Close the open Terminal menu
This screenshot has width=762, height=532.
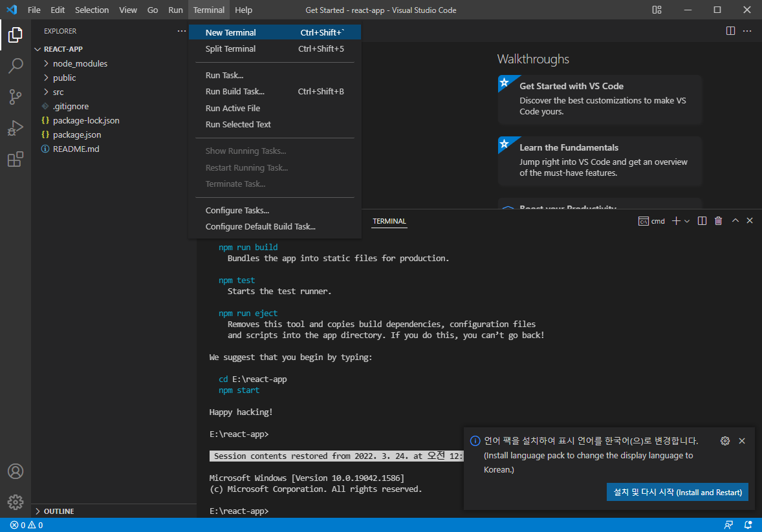tap(208, 10)
